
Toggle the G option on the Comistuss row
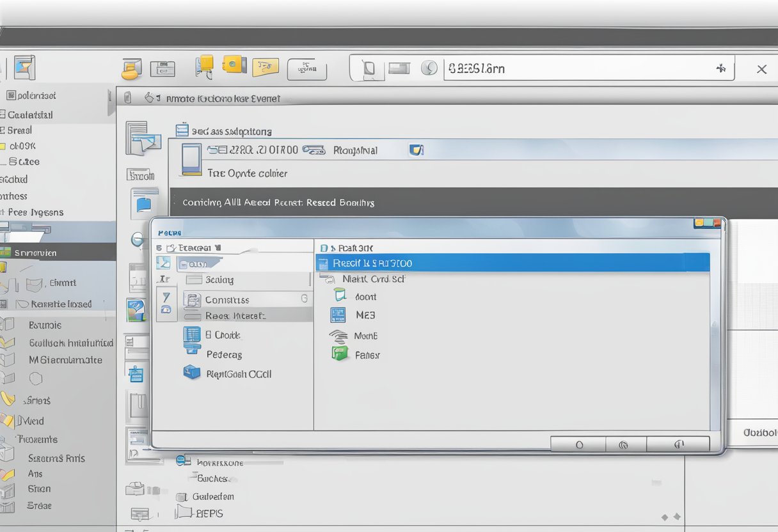point(303,299)
